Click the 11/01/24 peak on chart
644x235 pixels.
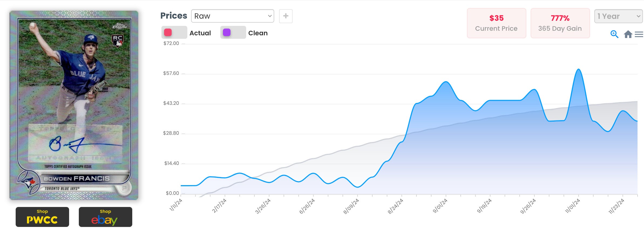(578, 69)
